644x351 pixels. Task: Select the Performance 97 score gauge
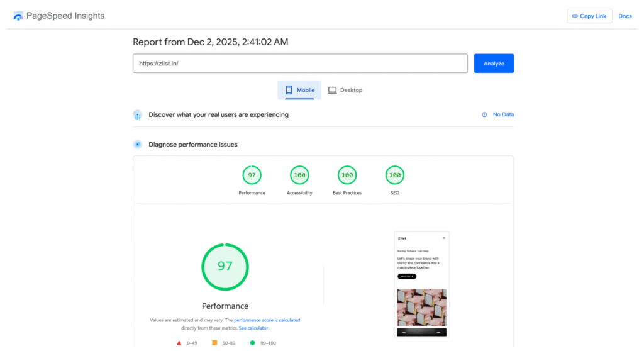(252, 175)
